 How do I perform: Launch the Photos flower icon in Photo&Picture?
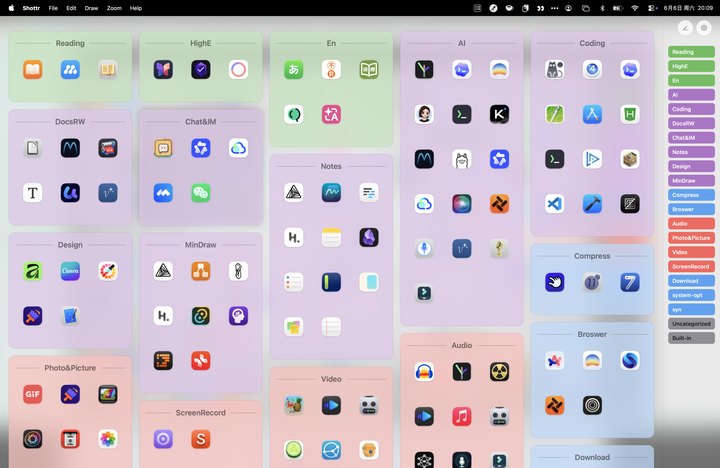tap(108, 439)
